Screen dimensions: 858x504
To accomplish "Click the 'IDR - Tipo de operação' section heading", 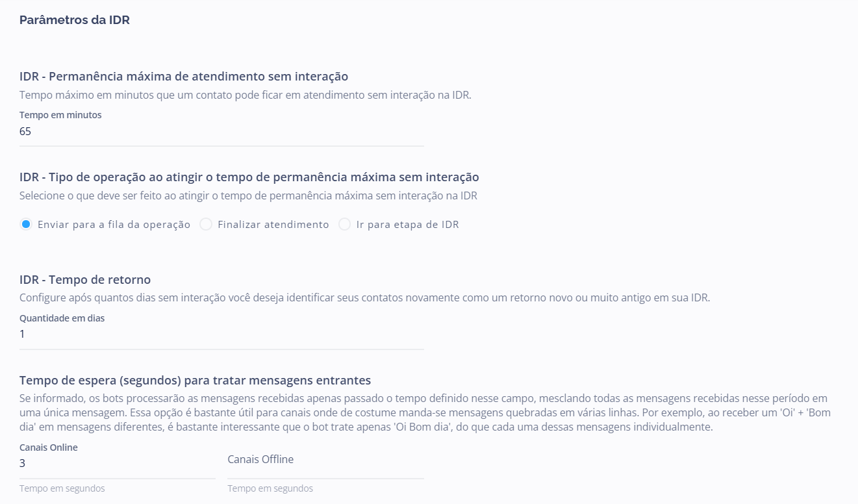I will coord(249,177).
